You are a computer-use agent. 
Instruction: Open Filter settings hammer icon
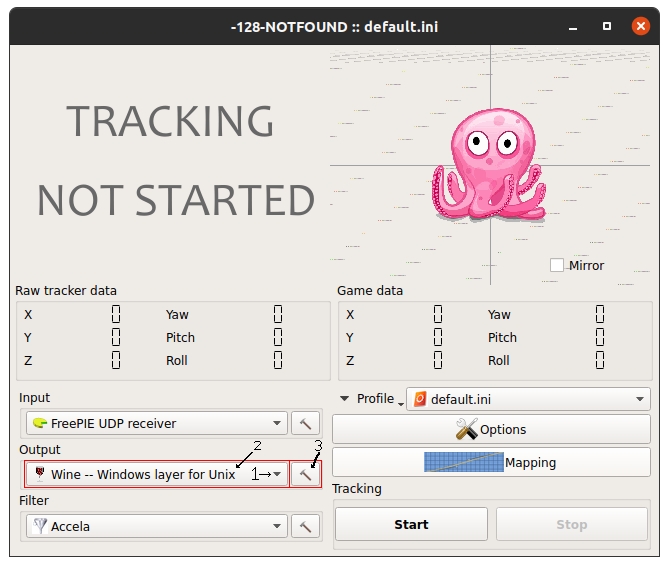click(x=305, y=525)
